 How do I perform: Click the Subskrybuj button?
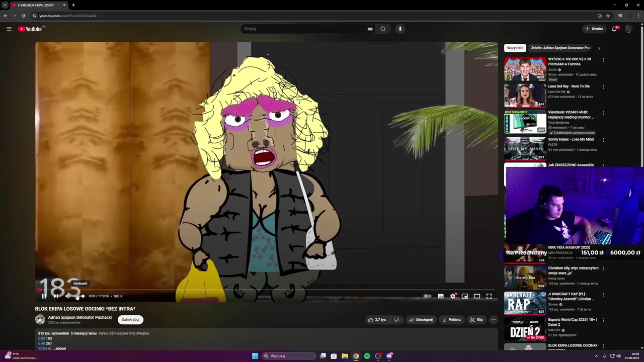tap(130, 319)
